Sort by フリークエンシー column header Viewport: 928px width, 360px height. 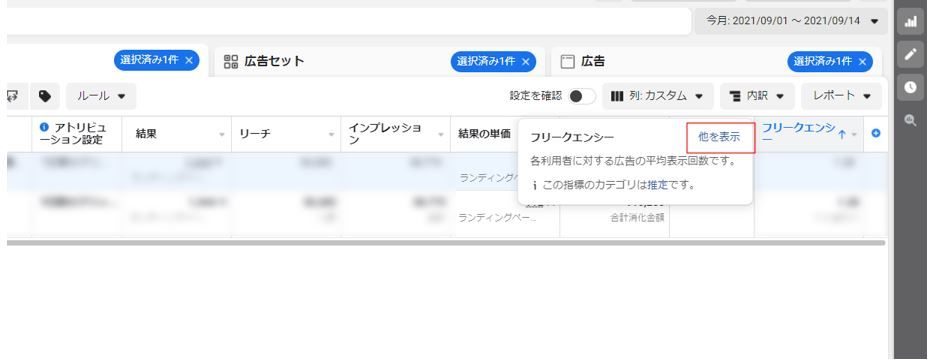798,133
